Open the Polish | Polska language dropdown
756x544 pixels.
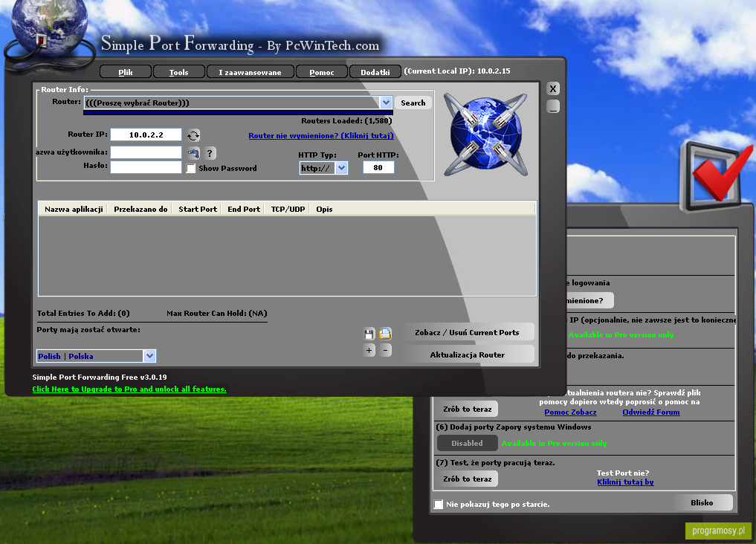[149, 355]
